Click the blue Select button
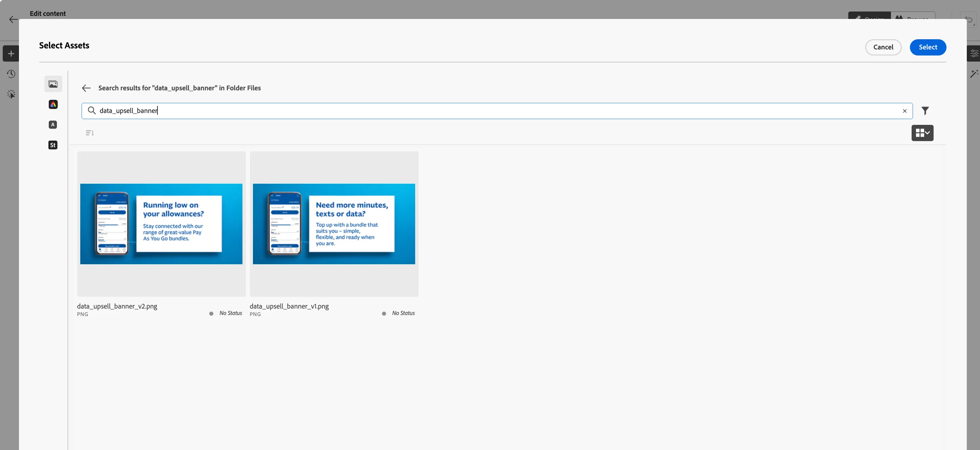This screenshot has width=980, height=450. pyautogui.click(x=928, y=47)
